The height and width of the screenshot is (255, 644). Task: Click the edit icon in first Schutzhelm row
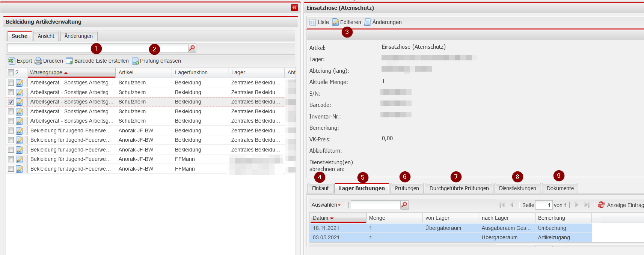20,83
